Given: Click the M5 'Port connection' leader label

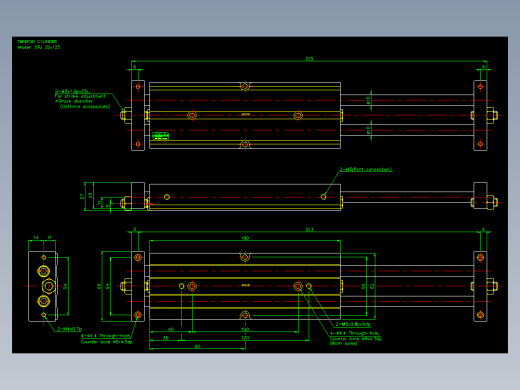Looking at the screenshot, I should click(366, 169).
